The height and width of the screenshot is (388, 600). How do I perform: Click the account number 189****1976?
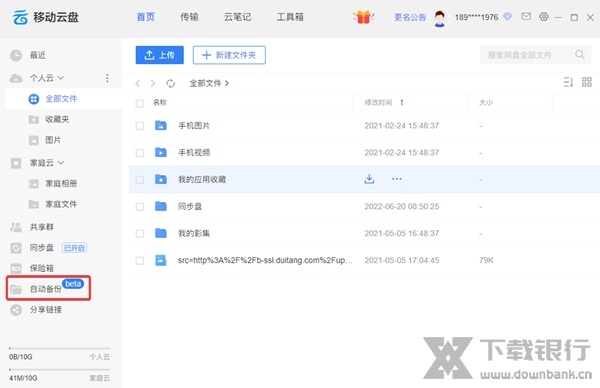(476, 17)
